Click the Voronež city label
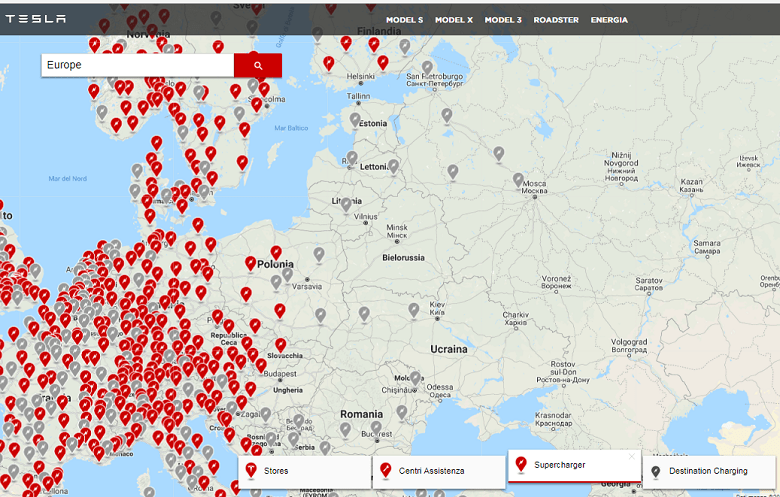Image resolution: width=780 pixels, height=497 pixels. 556,282
